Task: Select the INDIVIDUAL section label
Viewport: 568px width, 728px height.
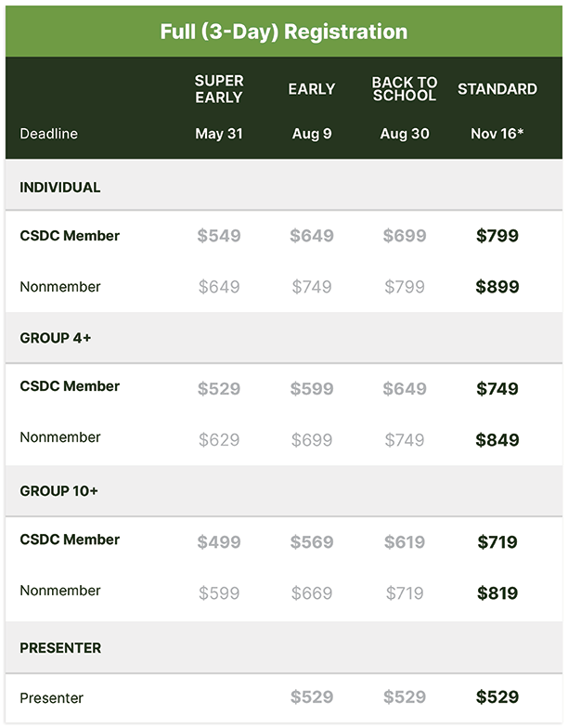Action: pos(59,188)
